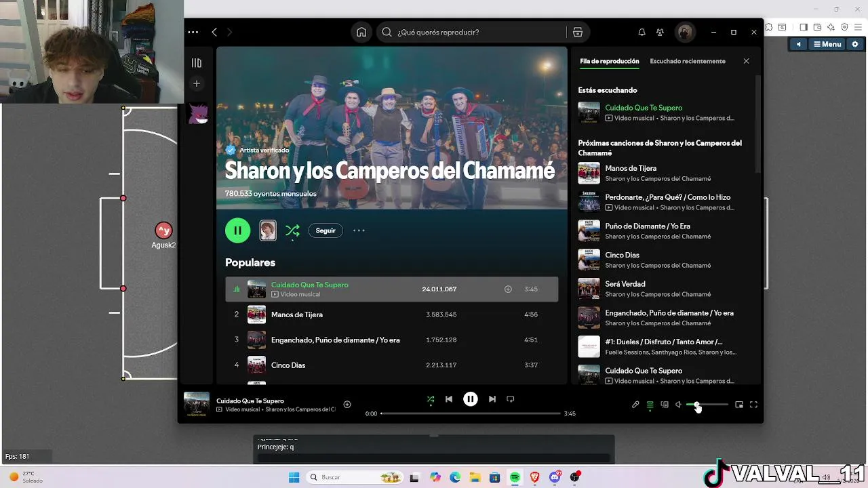This screenshot has width=868, height=488.
Task: Open Spotify from the taskbar
Action: (x=515, y=477)
